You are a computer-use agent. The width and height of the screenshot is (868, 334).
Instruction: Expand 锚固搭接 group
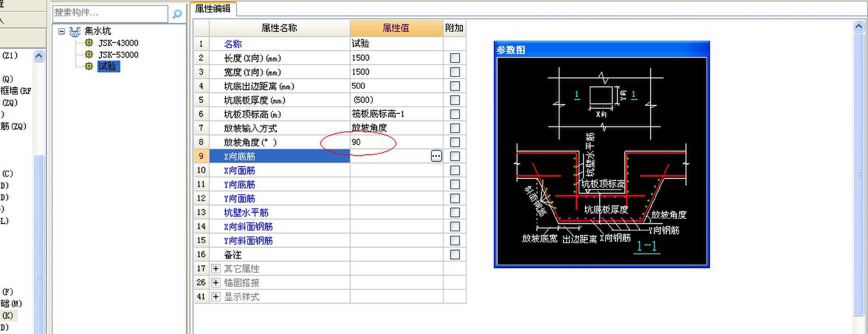216,283
